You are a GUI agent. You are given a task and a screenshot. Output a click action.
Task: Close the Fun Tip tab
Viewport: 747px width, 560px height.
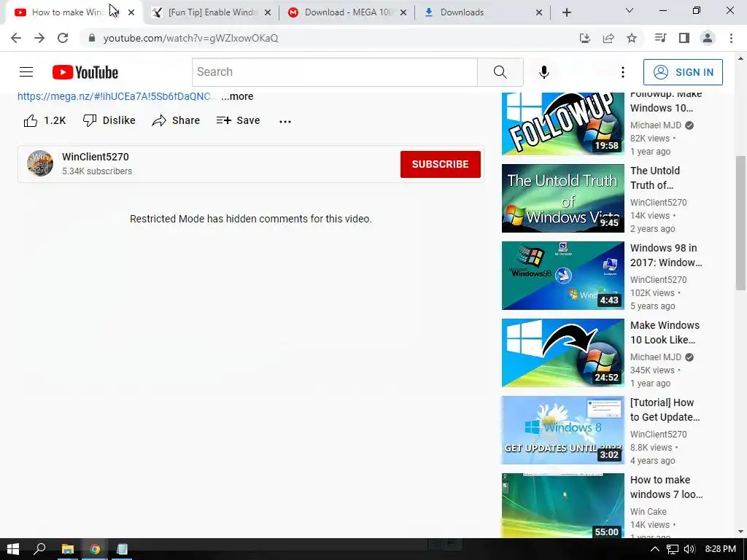(268, 13)
